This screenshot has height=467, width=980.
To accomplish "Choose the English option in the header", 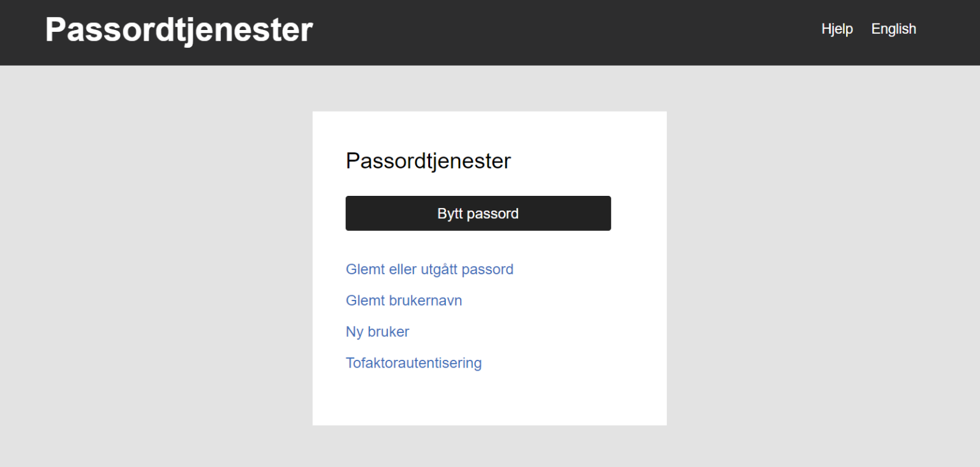I will [x=893, y=29].
